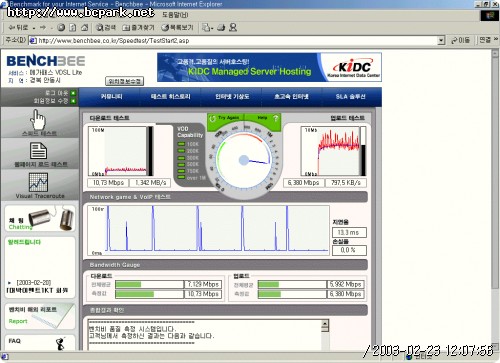Go back with the 뒤로 toolbar button

tap(19, 28)
